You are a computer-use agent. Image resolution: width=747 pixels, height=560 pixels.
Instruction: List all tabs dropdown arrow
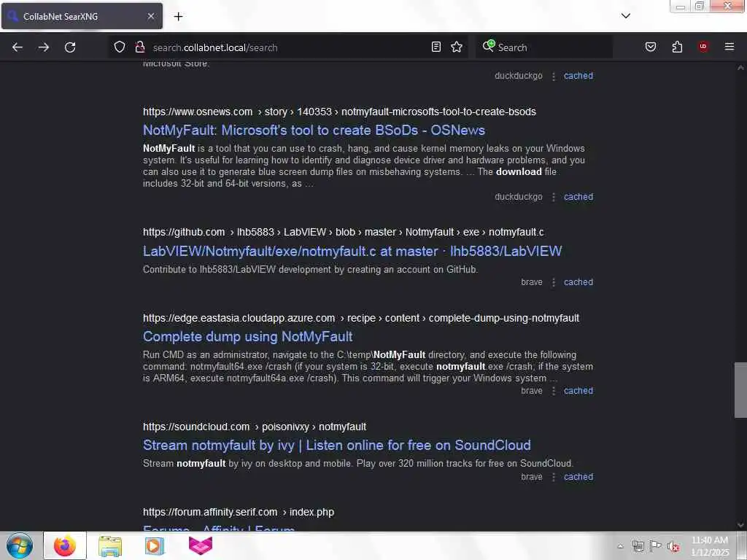point(625,16)
